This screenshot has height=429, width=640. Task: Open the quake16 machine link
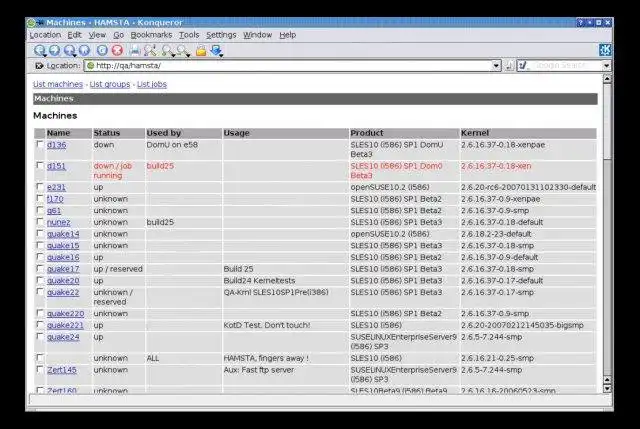[x=63, y=258]
